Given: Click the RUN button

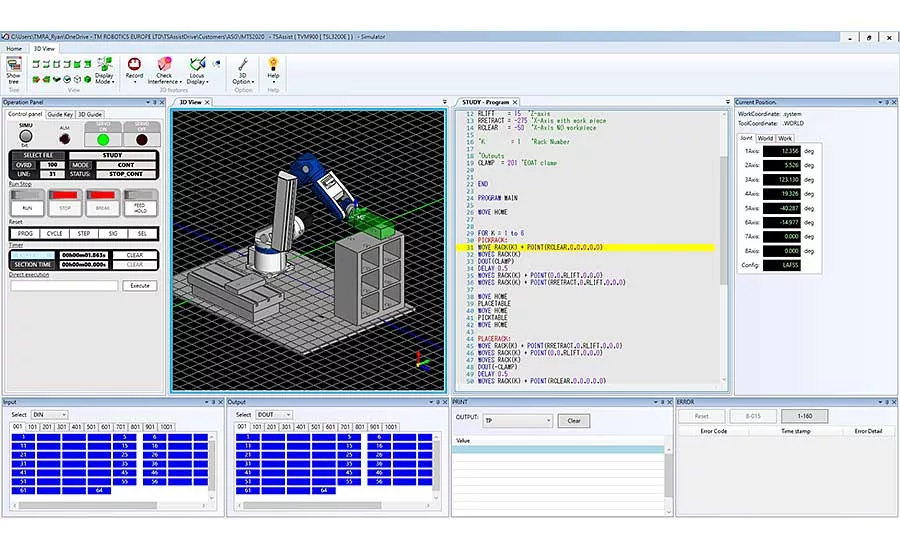Looking at the screenshot, I should point(27,203).
